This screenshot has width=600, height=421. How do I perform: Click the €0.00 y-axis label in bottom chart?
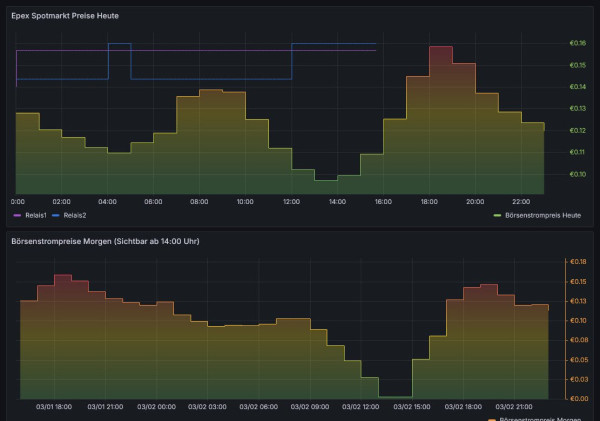click(x=577, y=398)
